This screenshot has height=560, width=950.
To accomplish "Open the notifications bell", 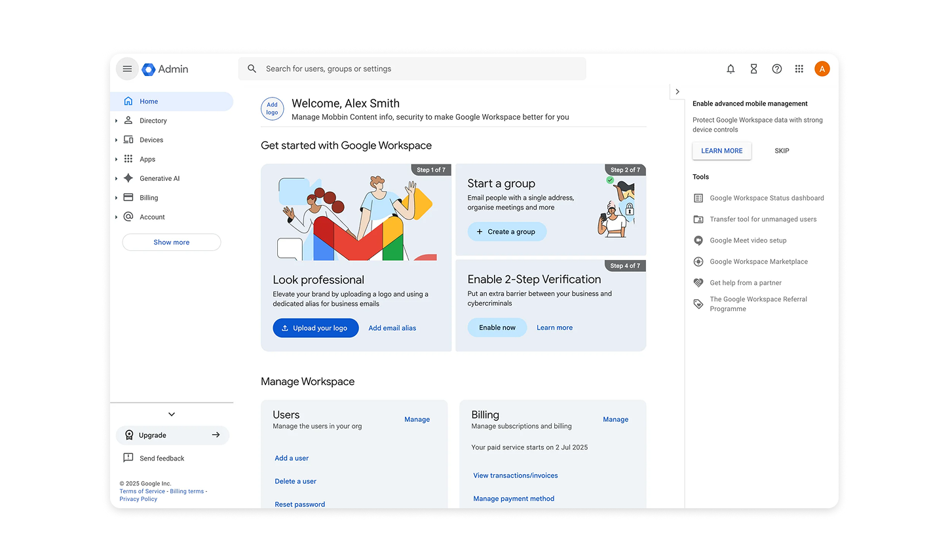I will (731, 69).
